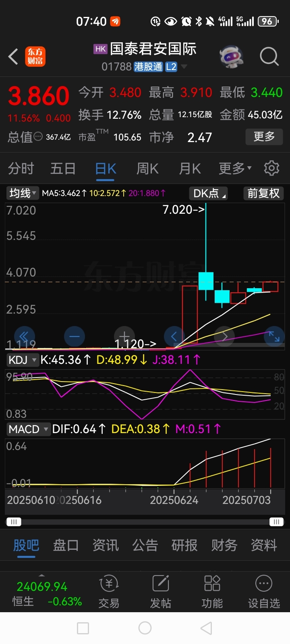Open the 研报 research tab
The width and height of the screenshot is (290, 644).
coord(184,545)
